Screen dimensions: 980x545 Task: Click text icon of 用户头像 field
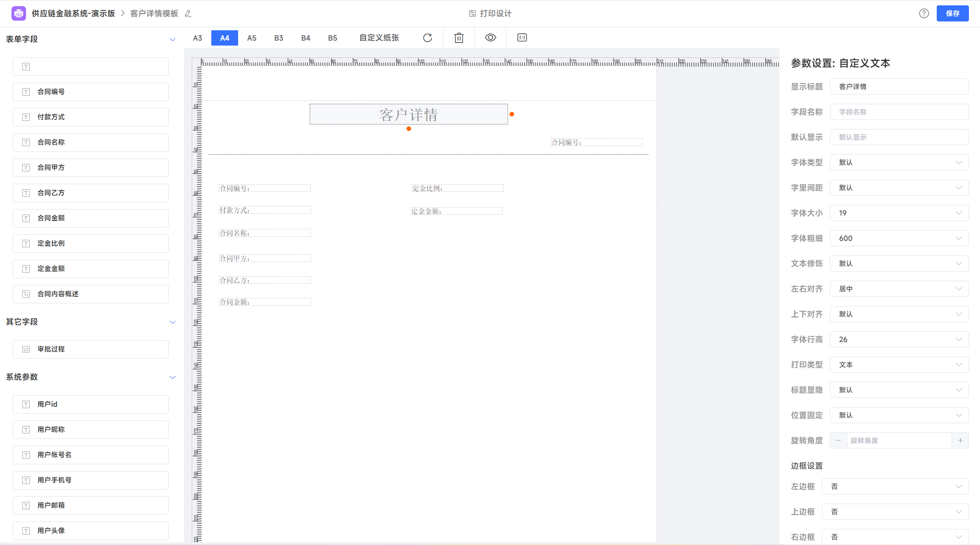(26, 531)
